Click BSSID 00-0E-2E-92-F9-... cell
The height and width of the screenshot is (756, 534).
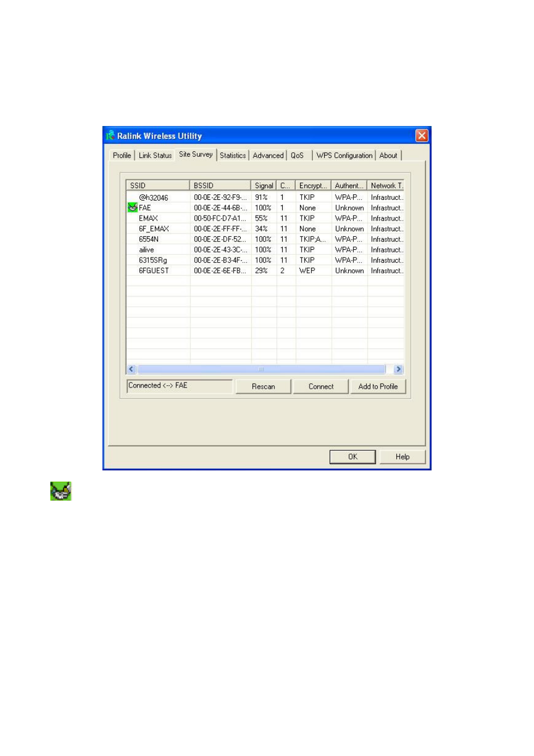(x=220, y=197)
